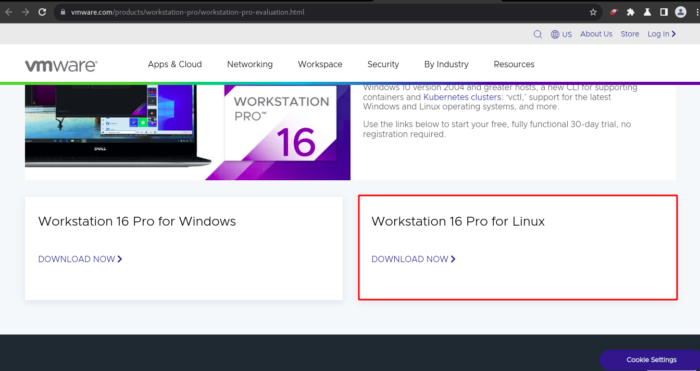Click the Workstation 16 Pro for Windows heading
This screenshot has width=700, height=371.
click(x=137, y=221)
